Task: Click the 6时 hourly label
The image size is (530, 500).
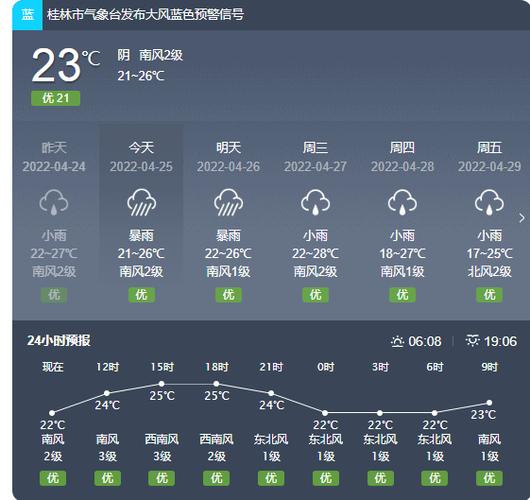Action: (435, 367)
